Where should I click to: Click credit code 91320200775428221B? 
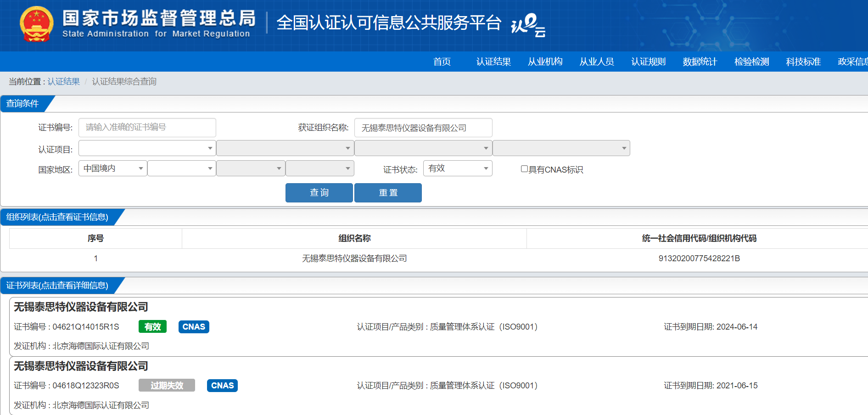point(699,258)
